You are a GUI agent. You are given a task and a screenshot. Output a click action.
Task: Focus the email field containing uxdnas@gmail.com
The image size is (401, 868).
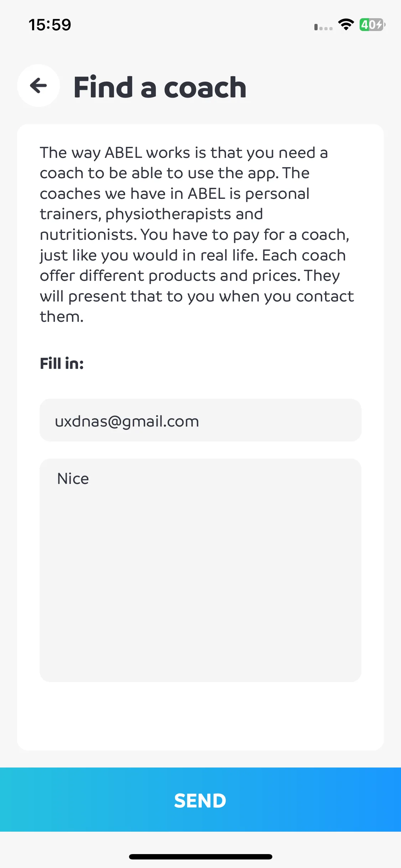200,420
